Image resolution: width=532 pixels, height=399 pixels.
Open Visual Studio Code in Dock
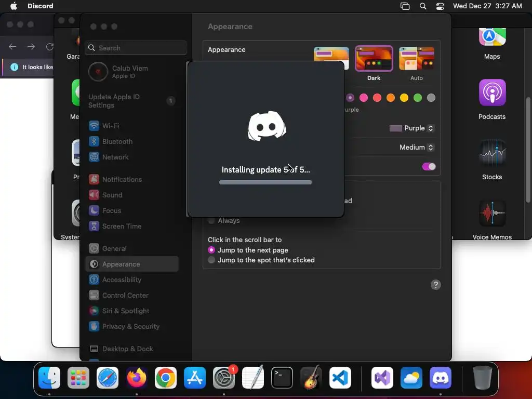pyautogui.click(x=340, y=378)
